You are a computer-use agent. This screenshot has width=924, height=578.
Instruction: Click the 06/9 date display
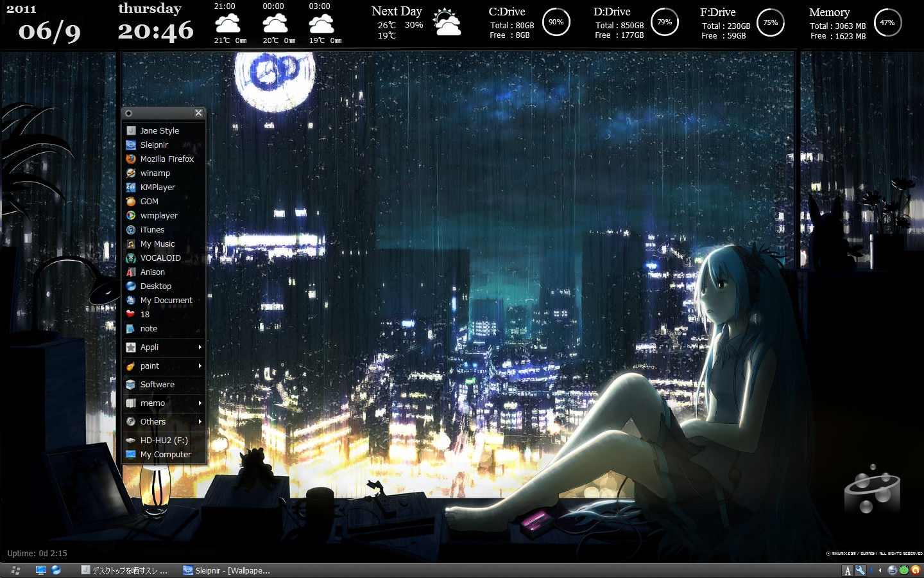[49, 31]
